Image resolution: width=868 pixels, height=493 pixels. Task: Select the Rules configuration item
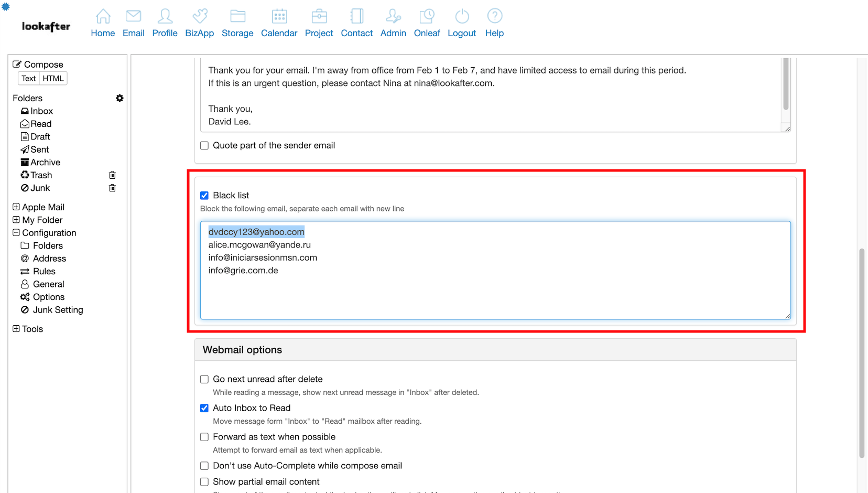tap(44, 271)
